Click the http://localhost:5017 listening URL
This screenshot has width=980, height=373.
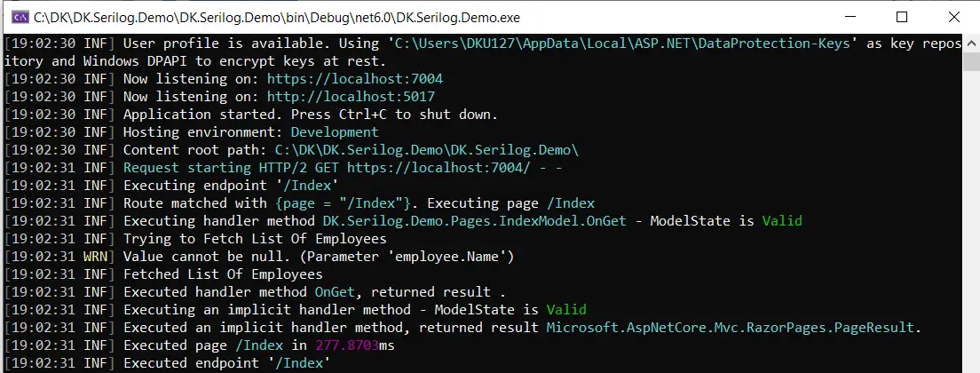pos(351,96)
